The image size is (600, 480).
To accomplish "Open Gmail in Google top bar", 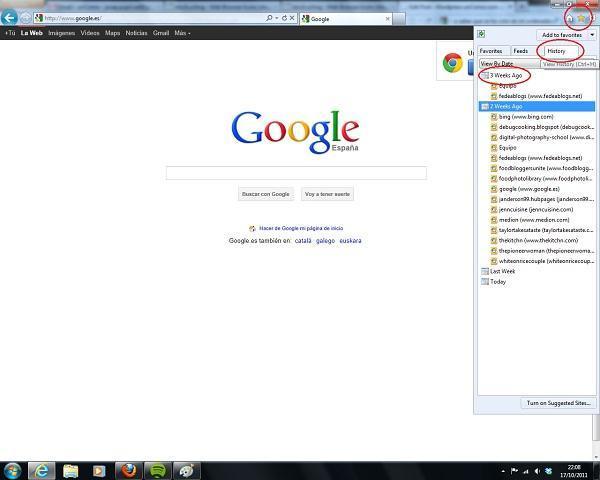I will click(161, 33).
